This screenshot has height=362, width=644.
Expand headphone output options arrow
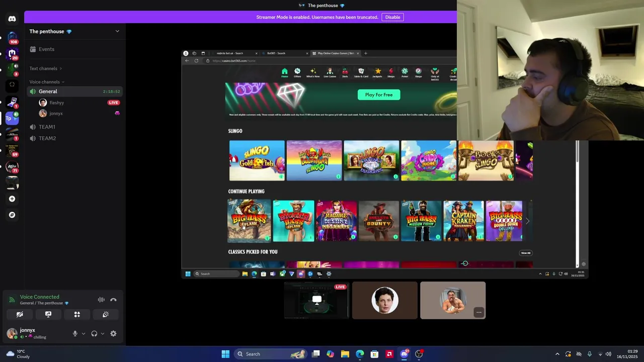pyautogui.click(x=102, y=333)
